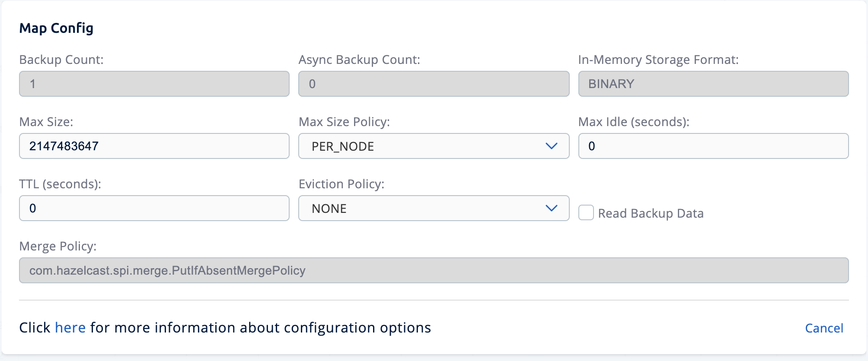Click into the Max Idle seconds input
The image size is (868, 361).
pos(713,146)
